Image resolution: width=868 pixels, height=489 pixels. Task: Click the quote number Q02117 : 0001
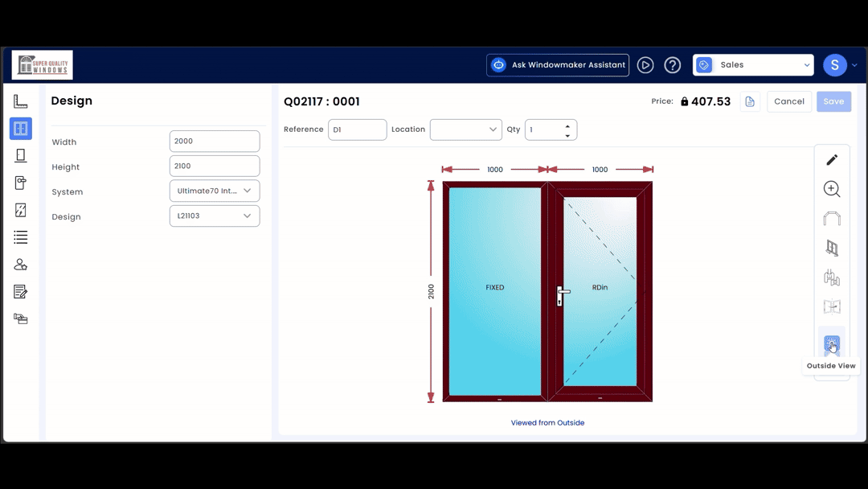click(x=321, y=101)
